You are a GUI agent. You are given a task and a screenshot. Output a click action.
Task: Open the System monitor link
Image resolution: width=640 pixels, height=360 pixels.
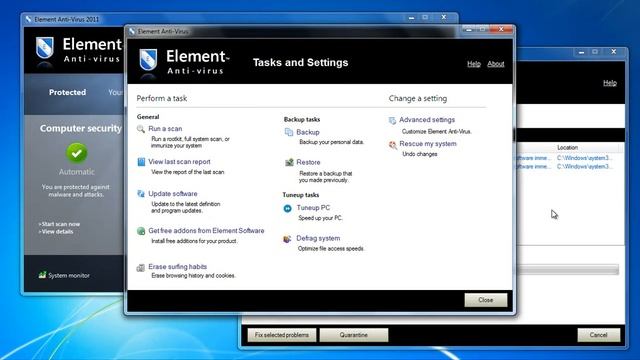coord(69,276)
